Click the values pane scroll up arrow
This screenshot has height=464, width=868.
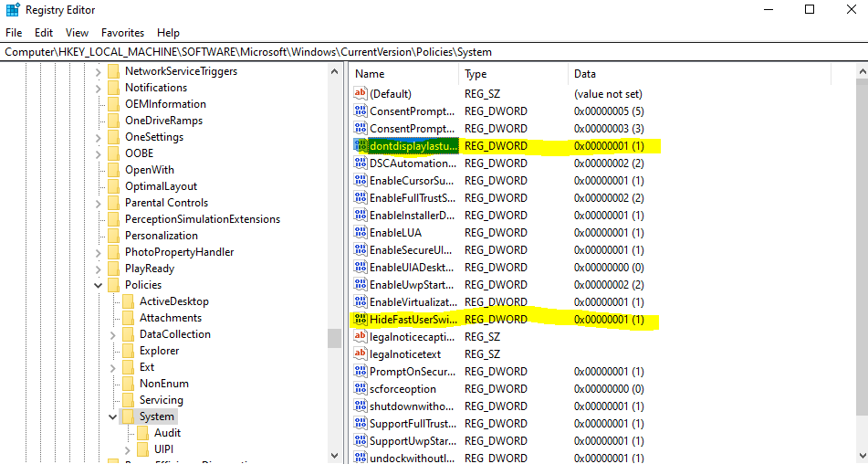[x=862, y=71]
